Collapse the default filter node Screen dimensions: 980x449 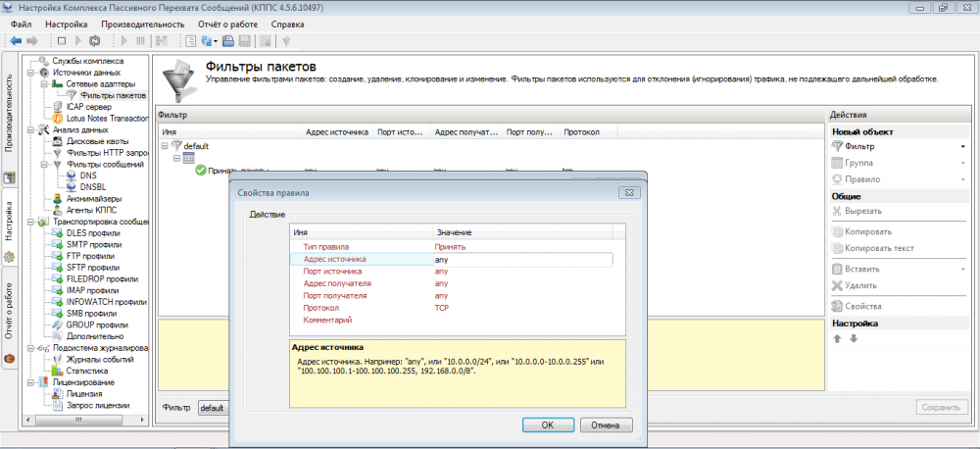click(165, 146)
